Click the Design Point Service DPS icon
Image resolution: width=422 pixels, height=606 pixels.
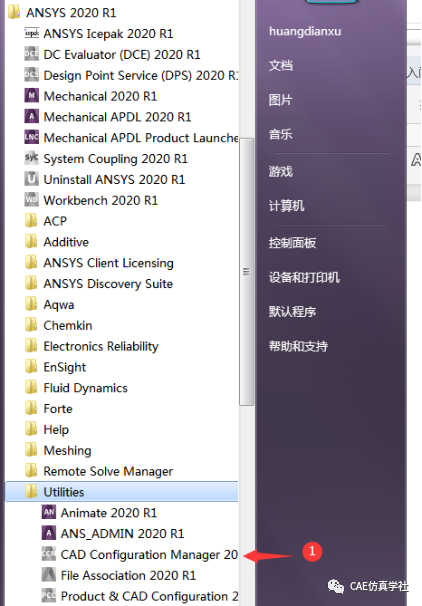tap(31, 75)
